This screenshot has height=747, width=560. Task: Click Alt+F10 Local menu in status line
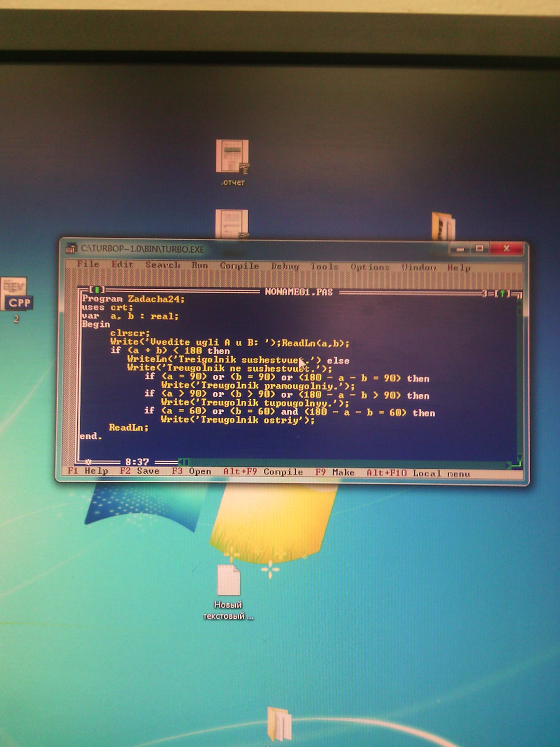pos(419,473)
